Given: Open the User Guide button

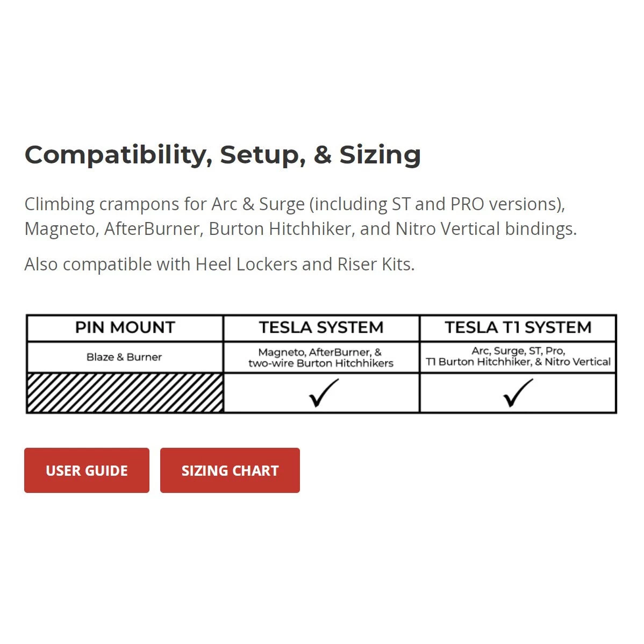Looking at the screenshot, I should 87,470.
